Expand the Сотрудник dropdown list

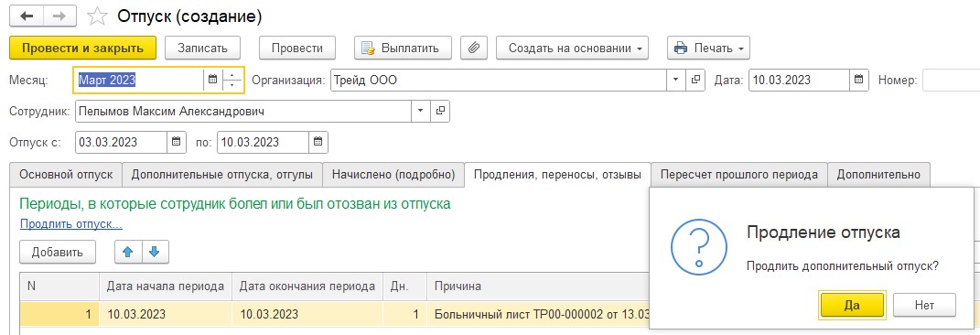(x=420, y=112)
